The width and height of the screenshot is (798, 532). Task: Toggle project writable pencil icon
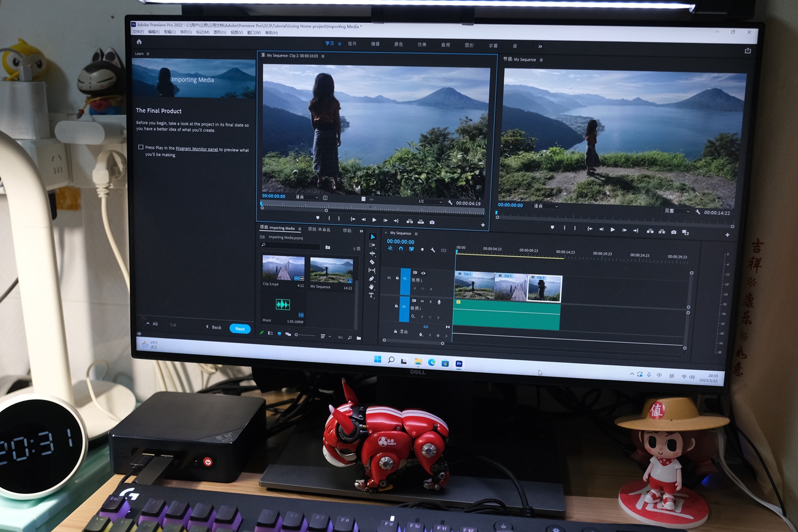click(x=262, y=333)
